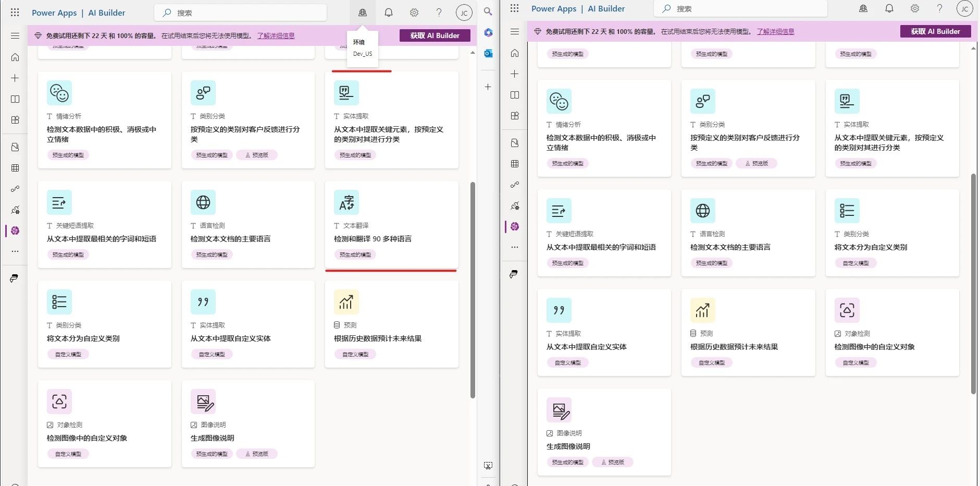Open the Outlook icon in the Edge sidebar

(488, 53)
